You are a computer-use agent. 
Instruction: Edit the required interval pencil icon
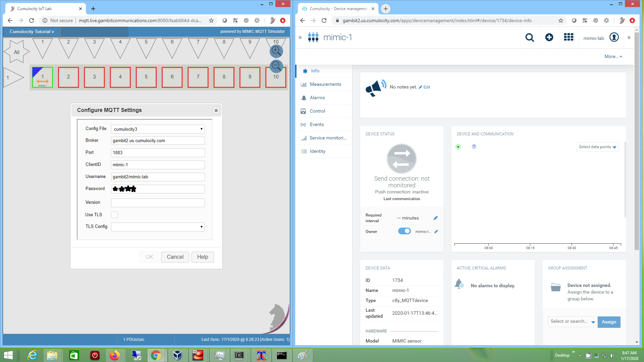click(x=436, y=218)
